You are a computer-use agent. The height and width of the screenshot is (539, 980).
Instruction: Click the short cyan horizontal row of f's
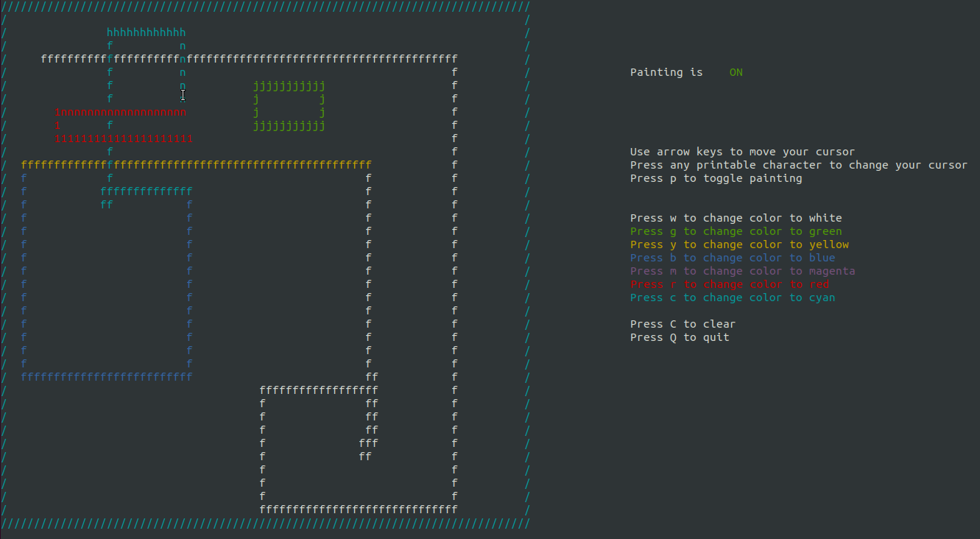(147, 191)
